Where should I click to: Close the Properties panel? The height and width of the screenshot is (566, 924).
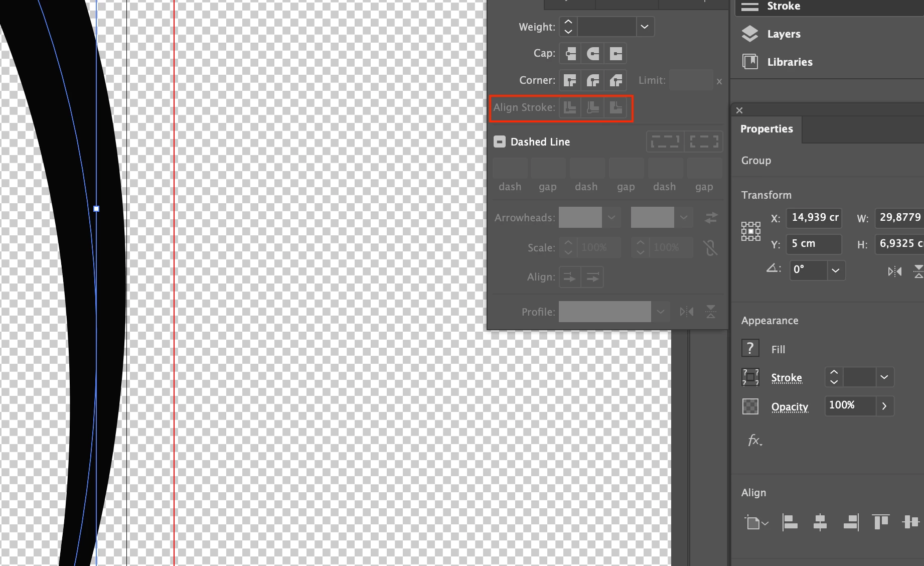point(739,110)
